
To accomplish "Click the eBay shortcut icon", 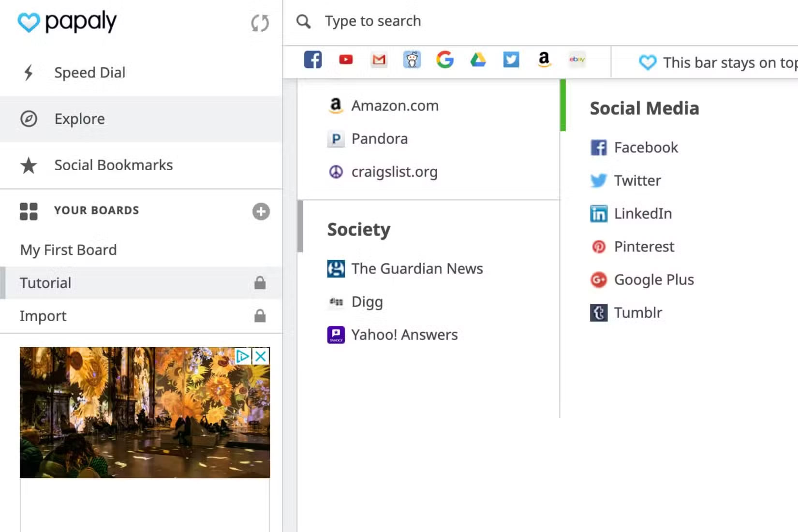I will [576, 59].
